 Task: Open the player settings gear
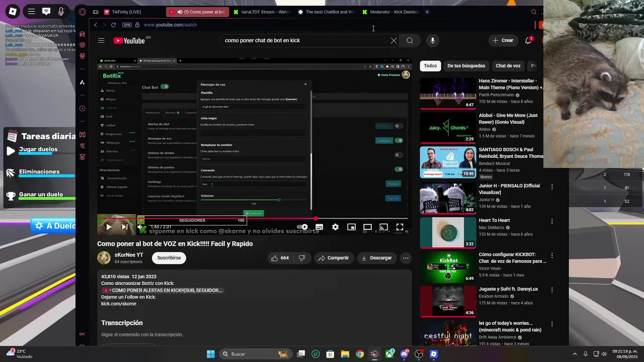(x=335, y=227)
